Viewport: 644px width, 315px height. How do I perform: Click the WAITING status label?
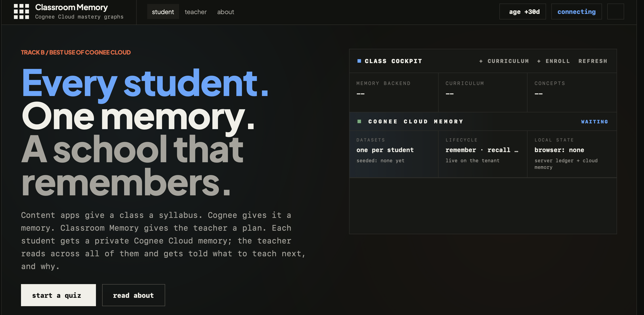tap(594, 122)
